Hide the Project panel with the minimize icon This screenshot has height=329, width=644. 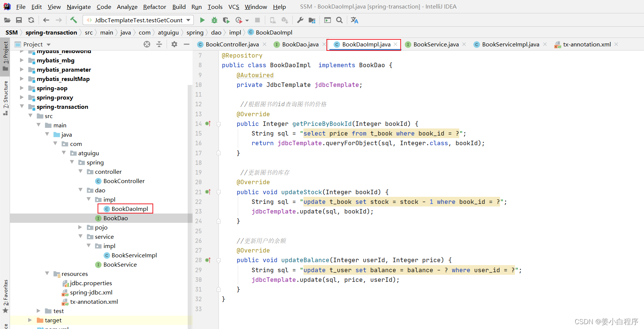tap(187, 44)
